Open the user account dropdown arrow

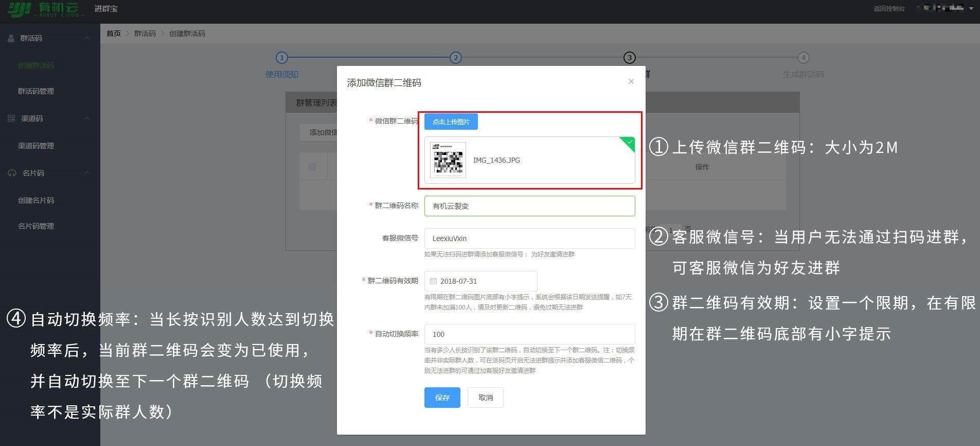click(971, 8)
